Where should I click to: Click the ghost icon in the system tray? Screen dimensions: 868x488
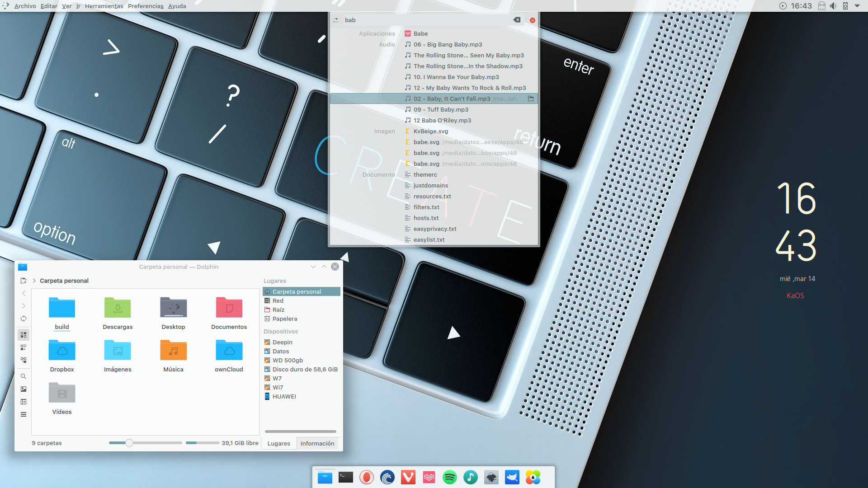pyautogui.click(x=821, y=6)
